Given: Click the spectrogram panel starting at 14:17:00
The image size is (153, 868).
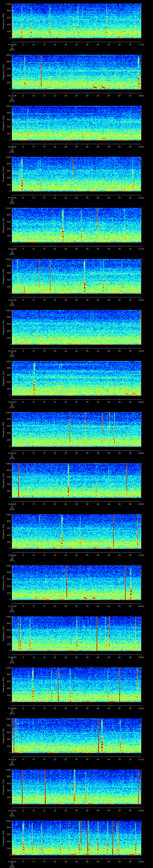Looking at the screenshot, I should coord(76,72).
